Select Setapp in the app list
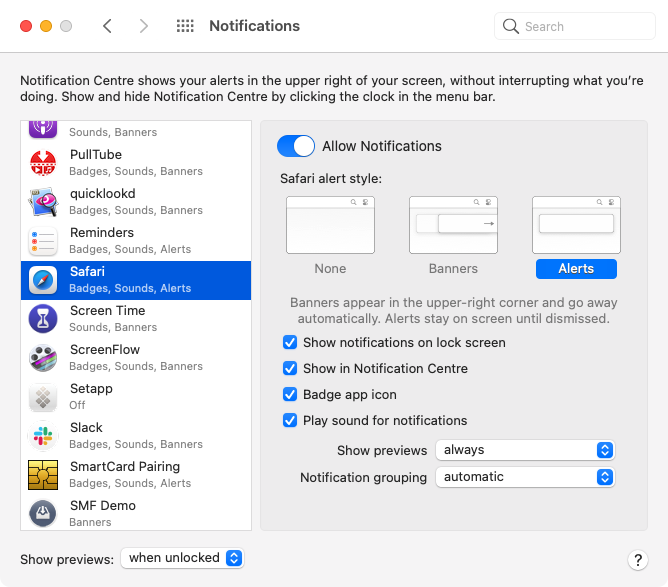Viewport: 668px width, 587px height. pos(136,397)
